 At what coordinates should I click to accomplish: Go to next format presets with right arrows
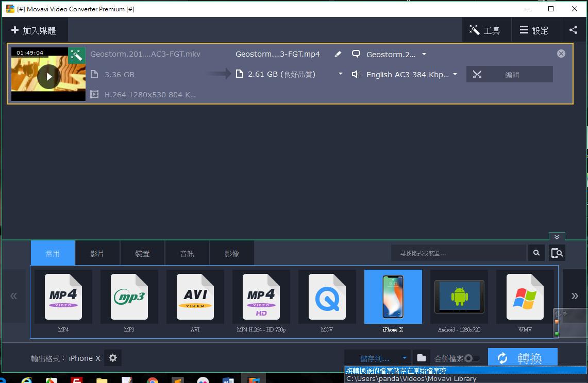tap(575, 296)
